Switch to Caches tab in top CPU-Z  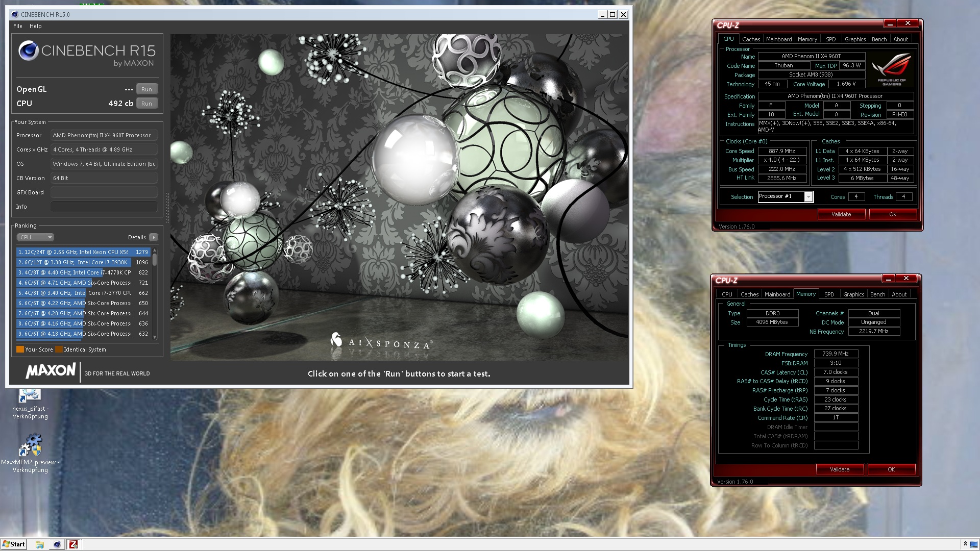pos(751,39)
